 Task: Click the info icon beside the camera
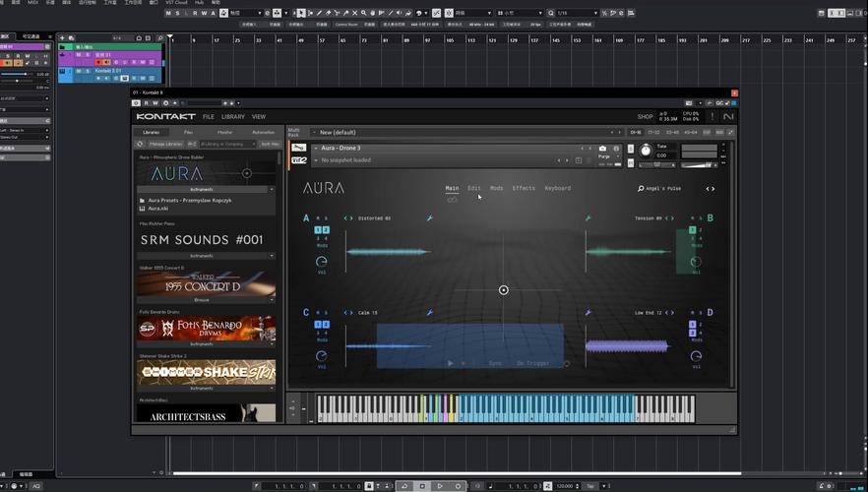pyautogui.click(x=616, y=149)
